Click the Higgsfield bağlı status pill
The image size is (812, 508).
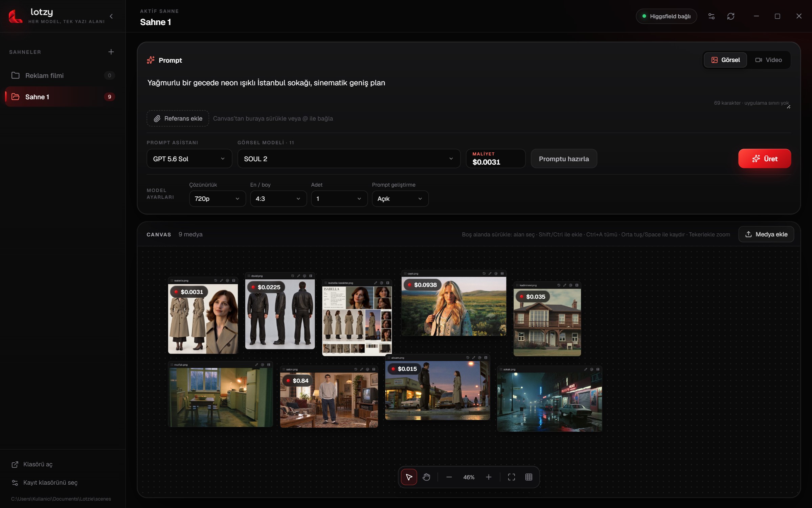click(x=666, y=16)
